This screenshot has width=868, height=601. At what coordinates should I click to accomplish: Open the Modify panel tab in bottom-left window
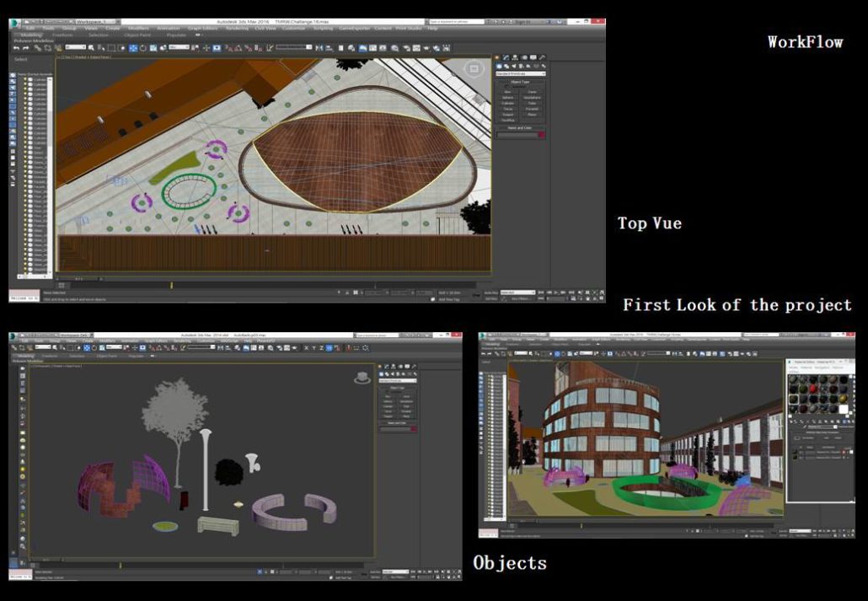(x=387, y=367)
